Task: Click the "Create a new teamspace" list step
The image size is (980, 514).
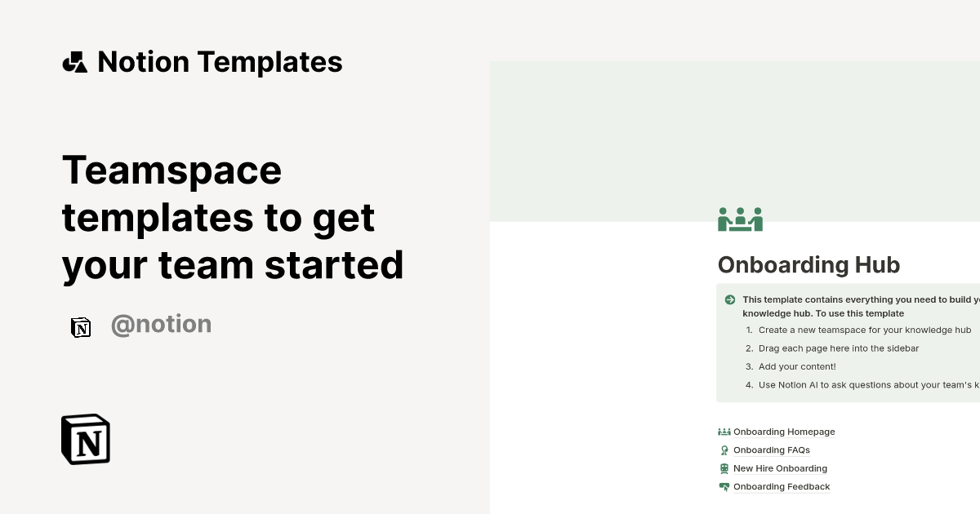Action: click(865, 330)
